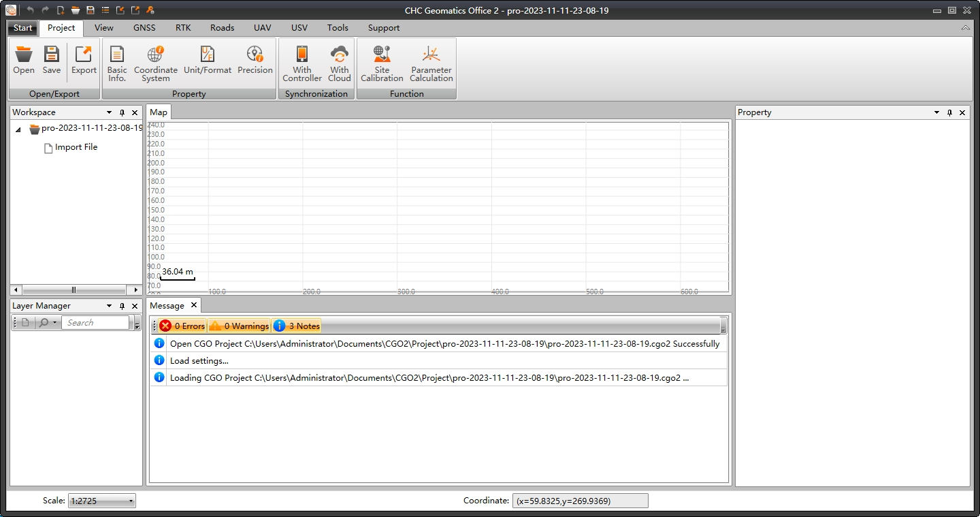Click the page icon in Layer Manager toolbar

tap(25, 322)
